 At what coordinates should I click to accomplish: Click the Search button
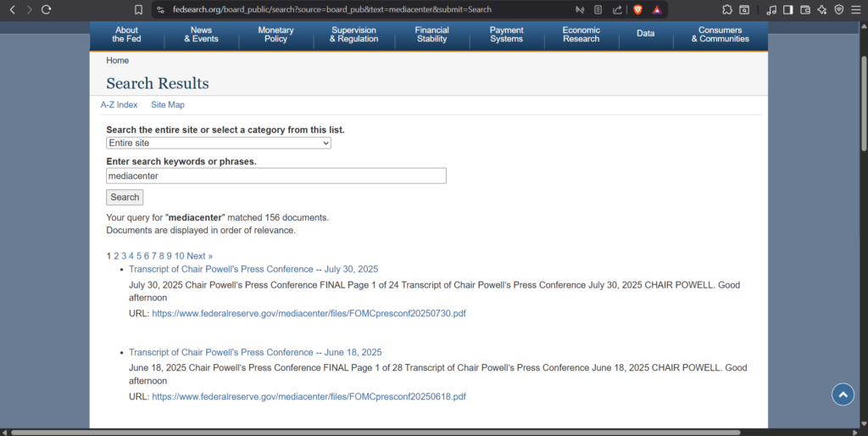[x=125, y=198]
